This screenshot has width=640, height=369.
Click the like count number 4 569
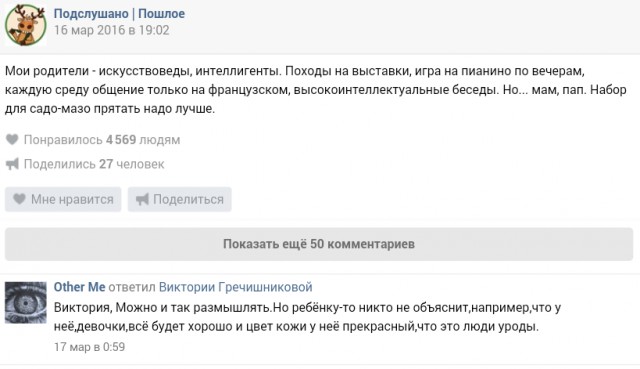click(121, 140)
